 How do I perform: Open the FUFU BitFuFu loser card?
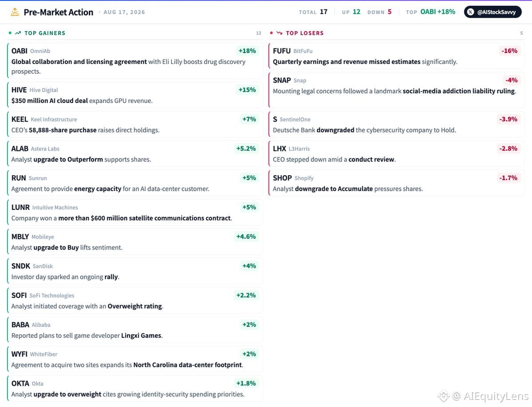(x=396, y=56)
